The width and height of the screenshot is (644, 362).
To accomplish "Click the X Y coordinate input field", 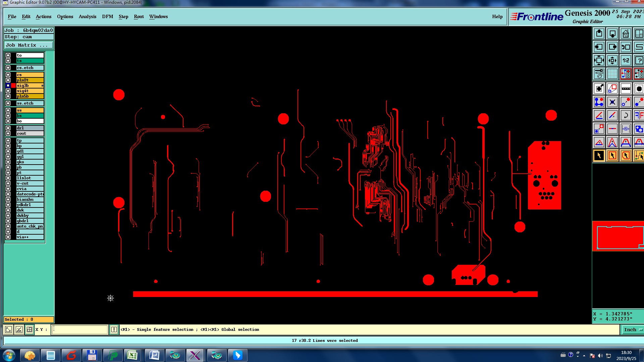I will pyautogui.click(x=80, y=329).
